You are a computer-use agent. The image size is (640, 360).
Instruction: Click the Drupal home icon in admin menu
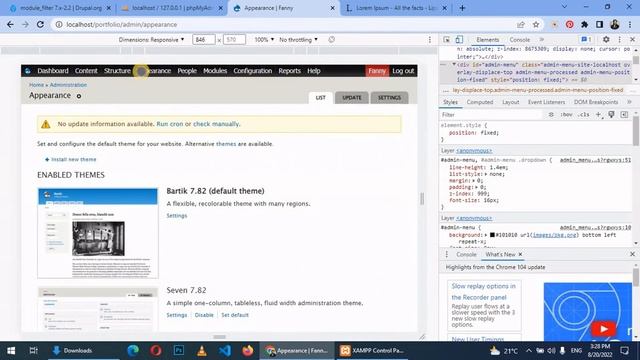click(x=28, y=71)
